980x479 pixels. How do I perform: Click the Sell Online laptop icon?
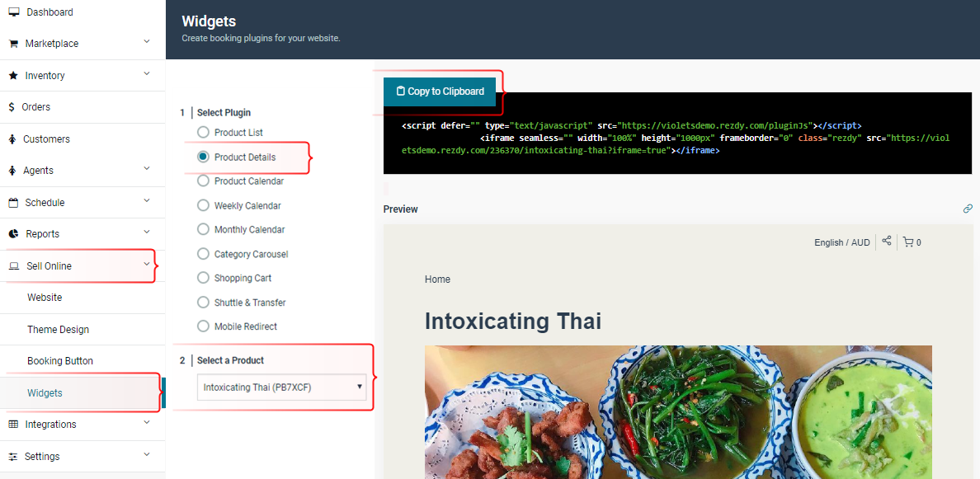tap(14, 266)
